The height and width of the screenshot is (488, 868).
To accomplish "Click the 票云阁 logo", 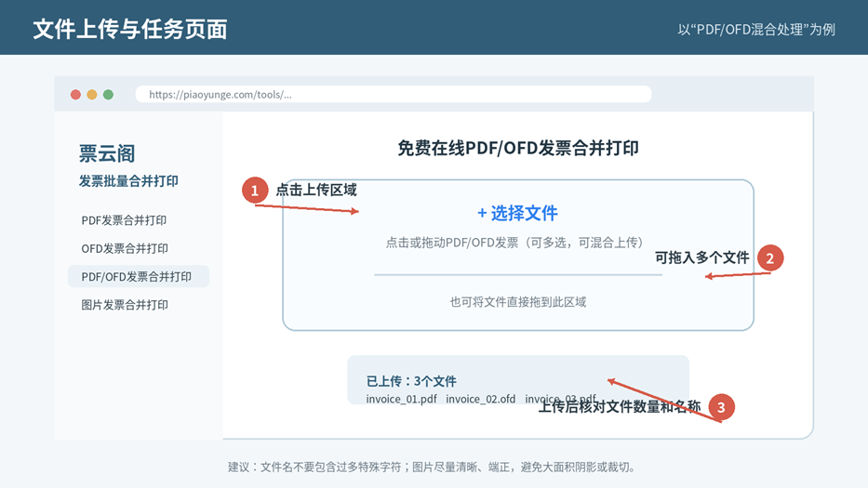I will pyautogui.click(x=107, y=153).
